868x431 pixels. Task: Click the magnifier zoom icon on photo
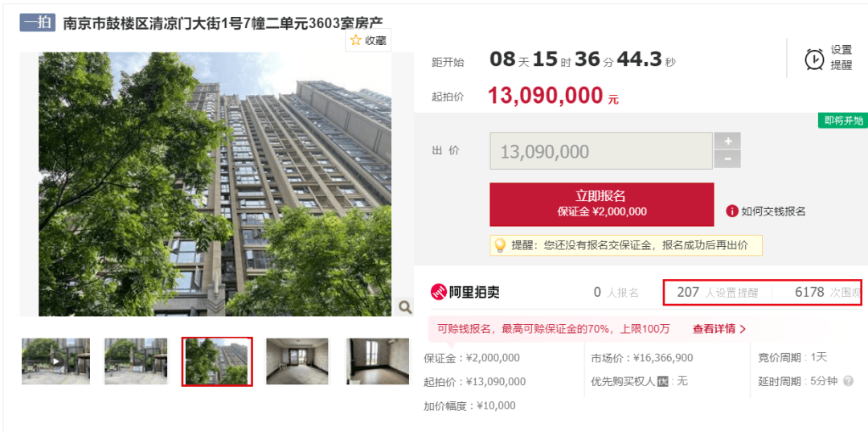[405, 307]
